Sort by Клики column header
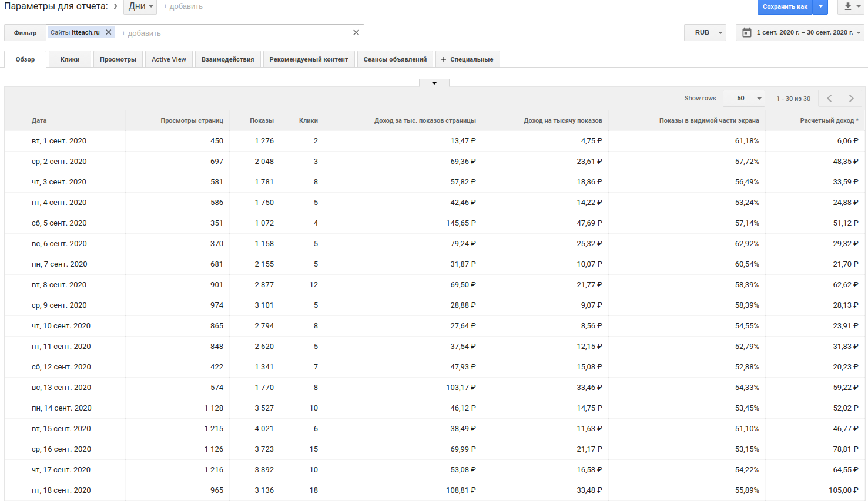Image resolution: width=868 pixels, height=501 pixels. tap(309, 120)
